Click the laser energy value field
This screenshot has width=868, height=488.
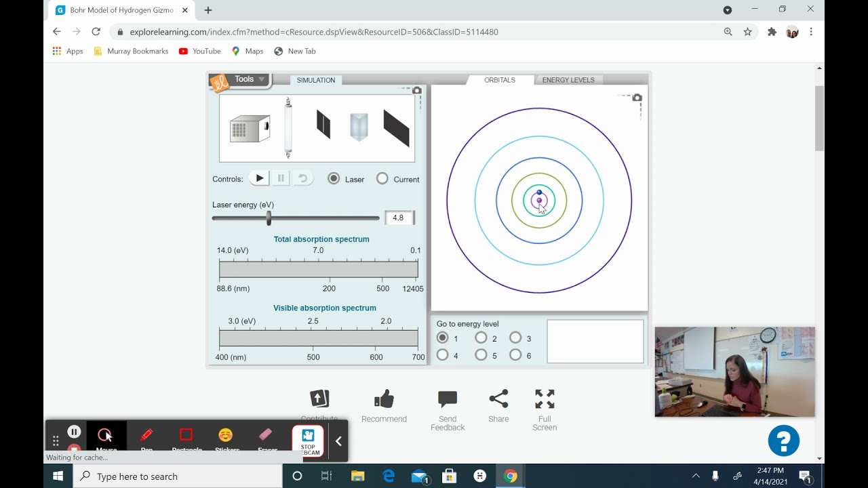399,218
